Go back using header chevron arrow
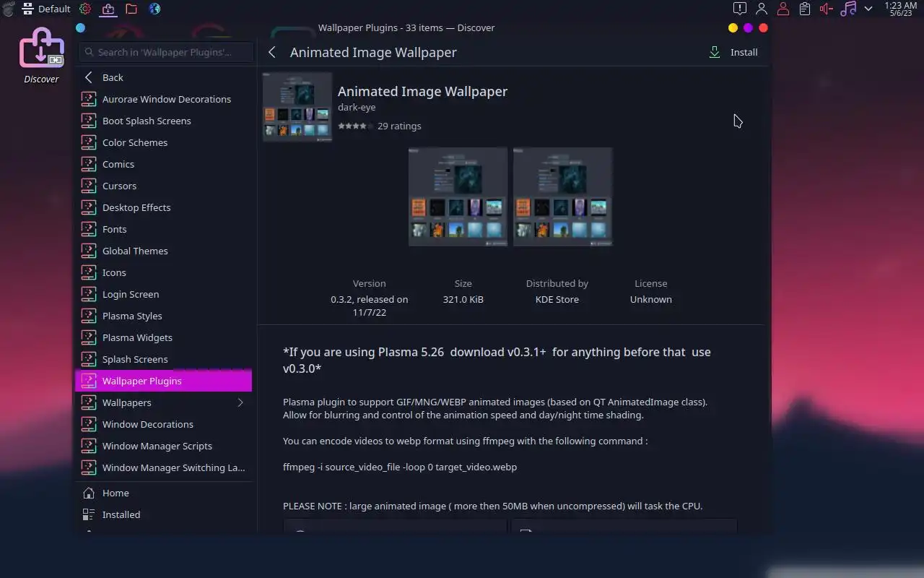The height and width of the screenshot is (578, 924). [x=272, y=52]
